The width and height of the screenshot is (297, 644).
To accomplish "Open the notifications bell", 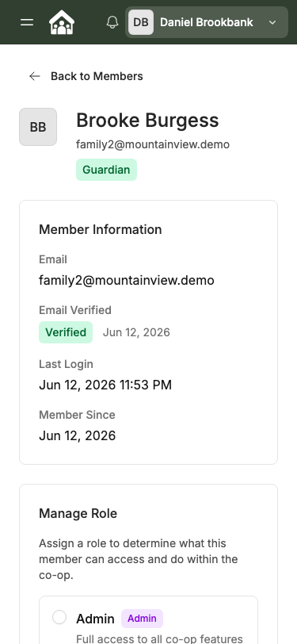I will pyautogui.click(x=112, y=22).
